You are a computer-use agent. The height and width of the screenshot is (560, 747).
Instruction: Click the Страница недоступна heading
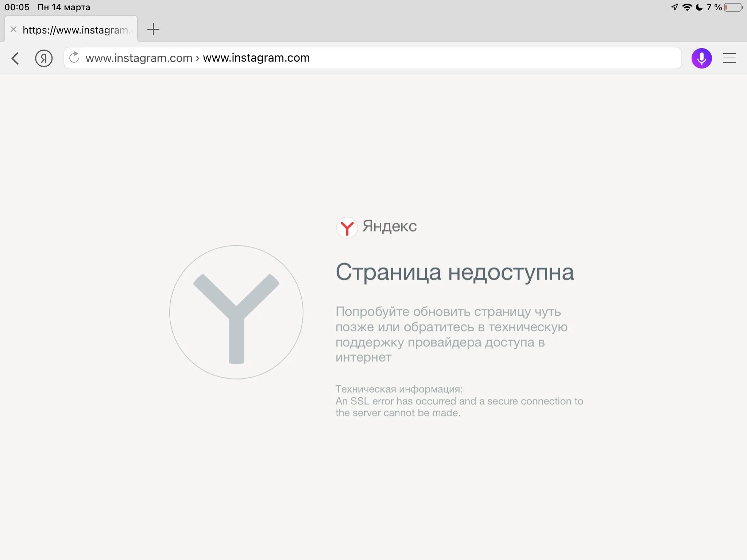pos(454,272)
